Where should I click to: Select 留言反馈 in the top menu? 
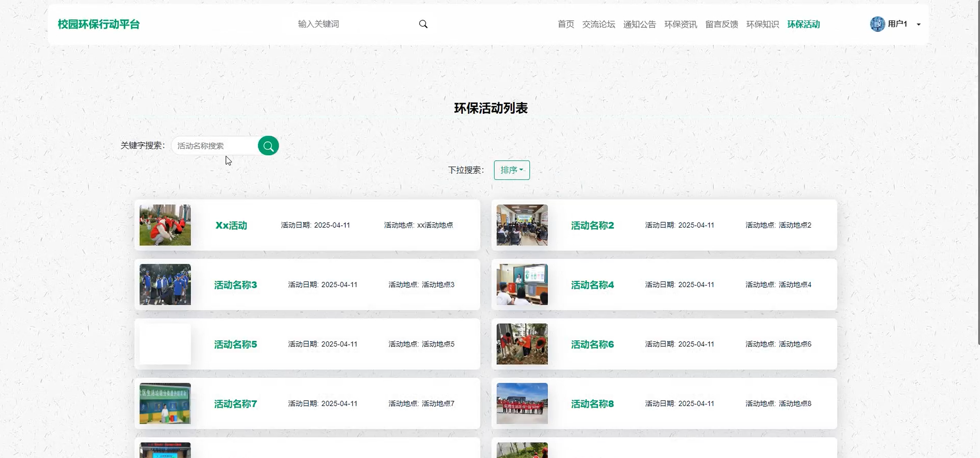tap(721, 24)
